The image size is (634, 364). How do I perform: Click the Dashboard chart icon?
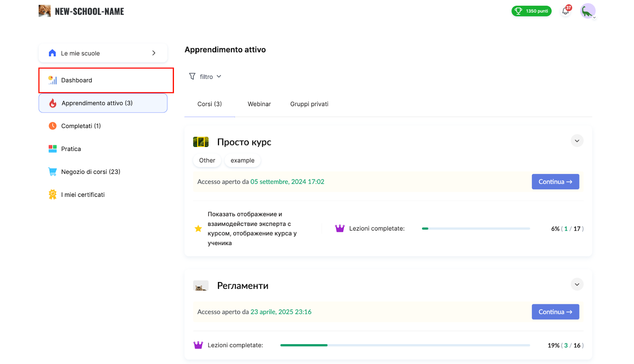coord(52,80)
